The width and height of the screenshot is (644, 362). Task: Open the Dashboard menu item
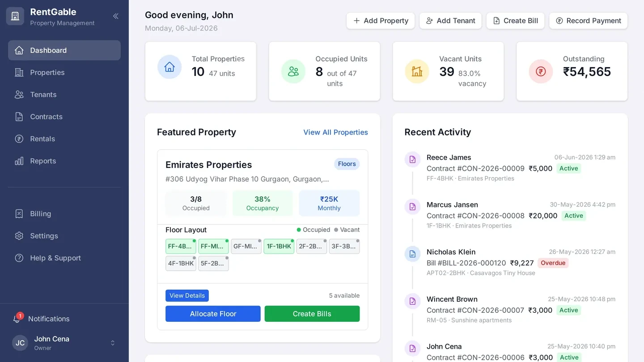[64, 50]
